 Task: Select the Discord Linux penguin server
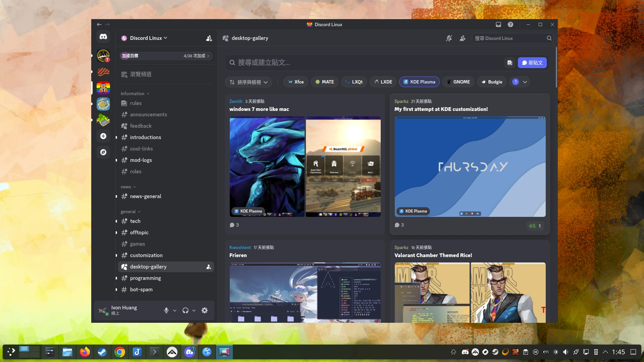[103, 88]
